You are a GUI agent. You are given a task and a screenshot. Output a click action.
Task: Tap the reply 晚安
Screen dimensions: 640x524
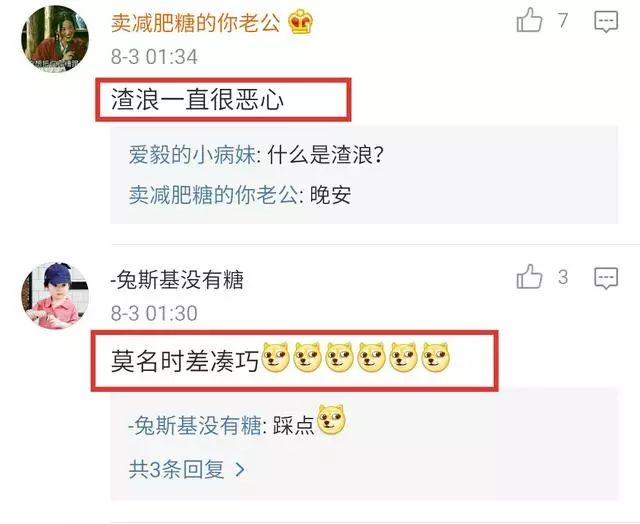[x=331, y=195]
